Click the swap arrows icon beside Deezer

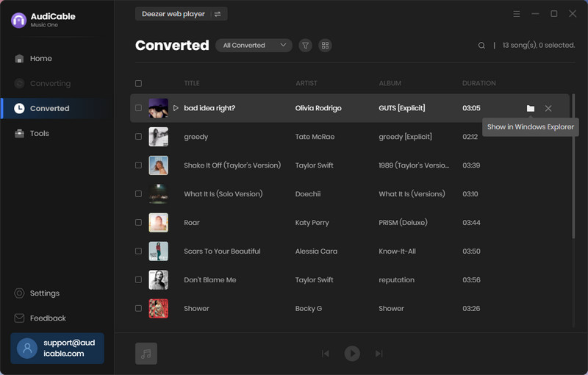218,14
